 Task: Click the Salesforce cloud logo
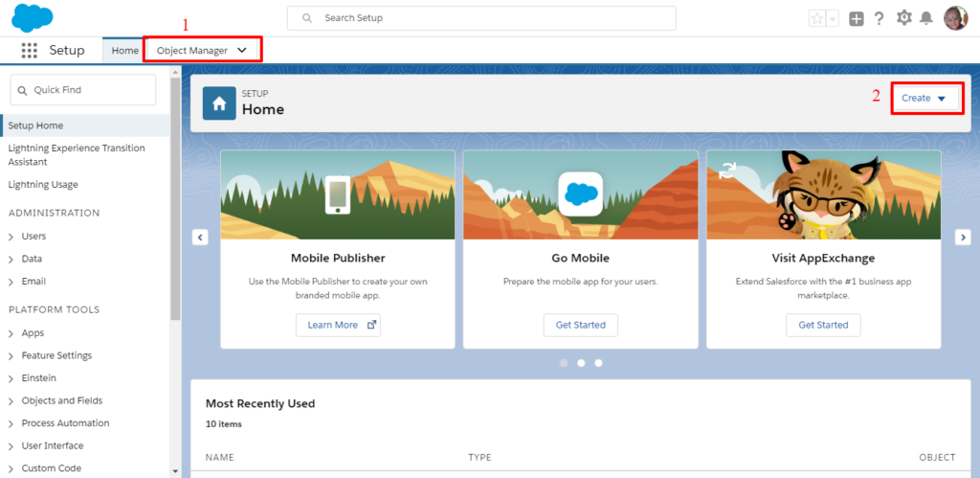tap(32, 18)
